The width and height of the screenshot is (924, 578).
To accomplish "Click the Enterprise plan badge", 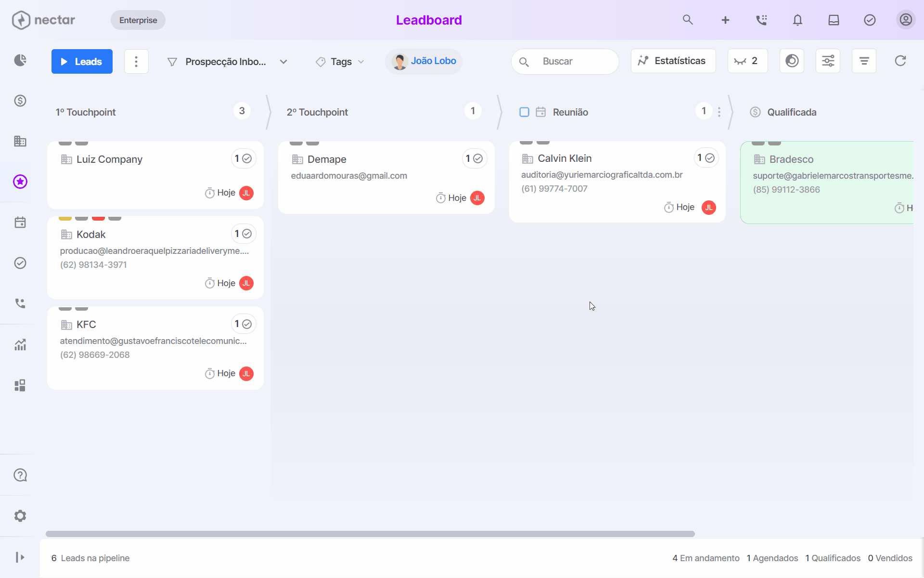I will (x=138, y=20).
